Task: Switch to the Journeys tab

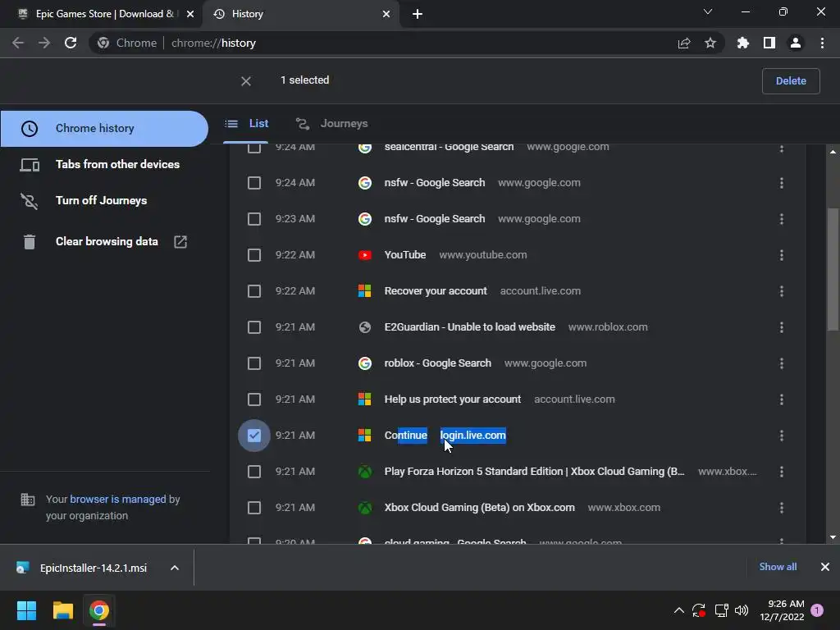Action: (332, 124)
